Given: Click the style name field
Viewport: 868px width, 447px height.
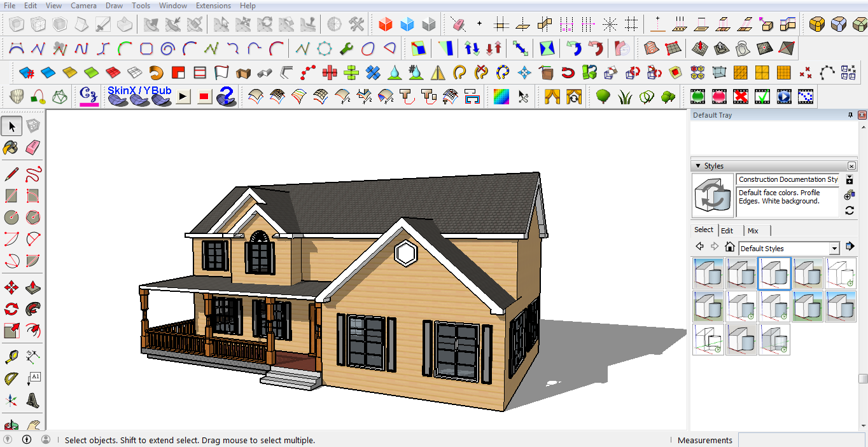Looking at the screenshot, I should coord(788,180).
